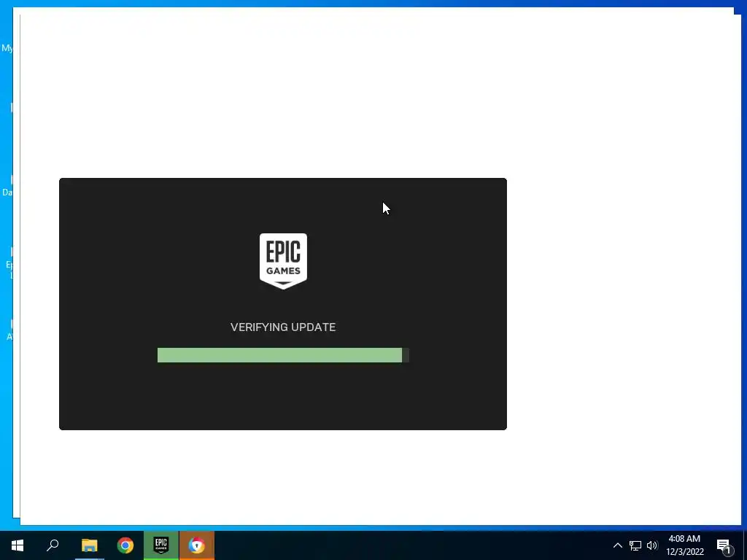Show hidden system tray icons
747x560 pixels.
pyautogui.click(x=617, y=545)
